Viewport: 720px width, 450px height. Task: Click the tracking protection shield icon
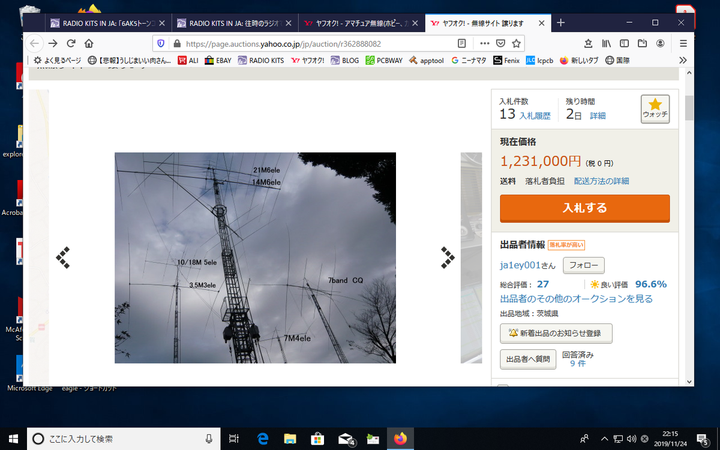pos(160,43)
